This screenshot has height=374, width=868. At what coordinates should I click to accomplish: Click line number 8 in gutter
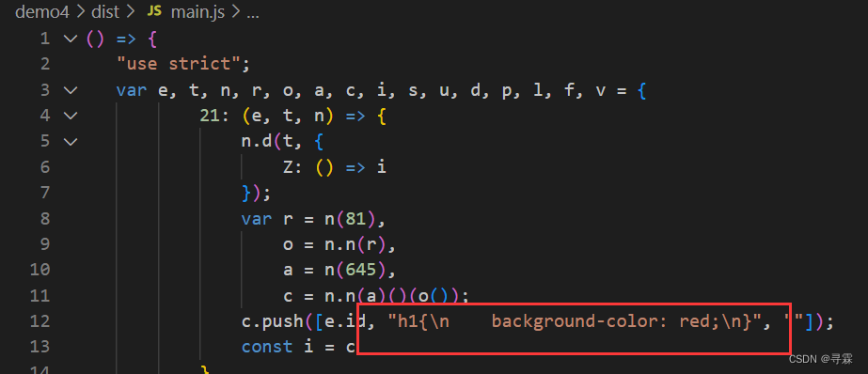45,218
